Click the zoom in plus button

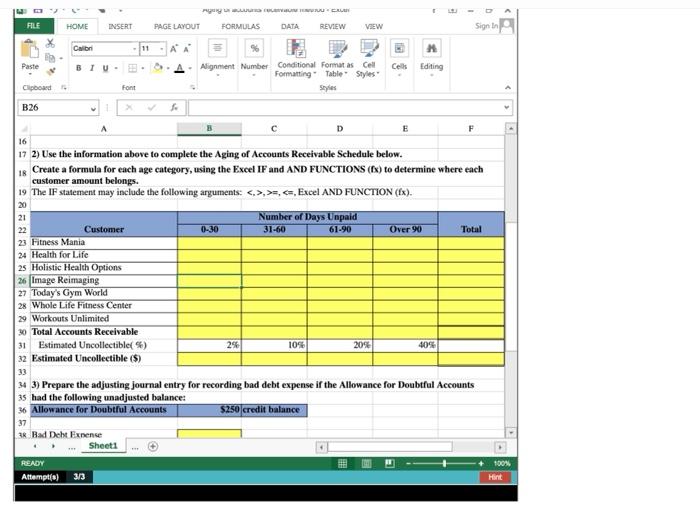tap(481, 463)
